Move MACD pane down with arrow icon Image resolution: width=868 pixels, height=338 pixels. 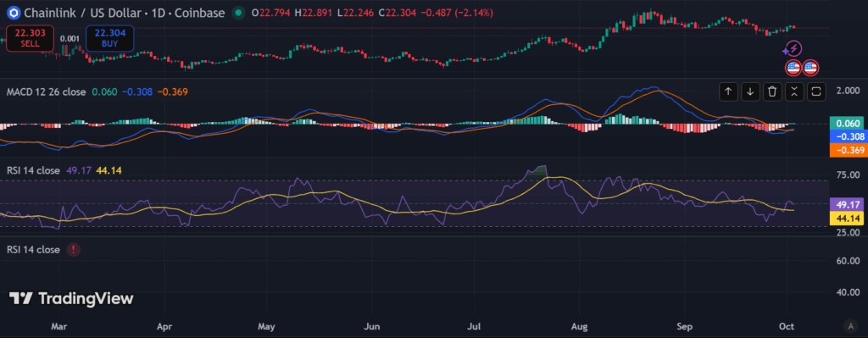click(750, 91)
